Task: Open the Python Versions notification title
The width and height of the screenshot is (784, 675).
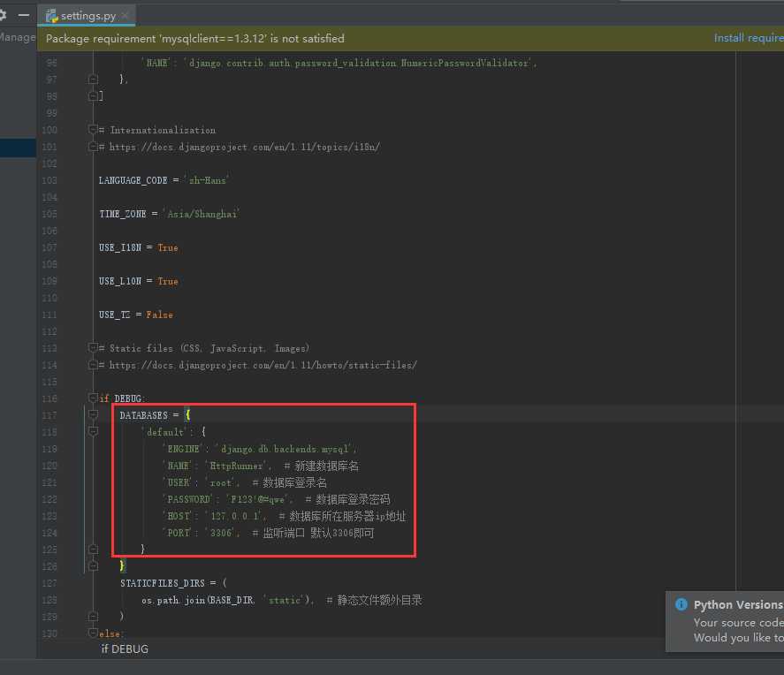Action: [x=738, y=604]
